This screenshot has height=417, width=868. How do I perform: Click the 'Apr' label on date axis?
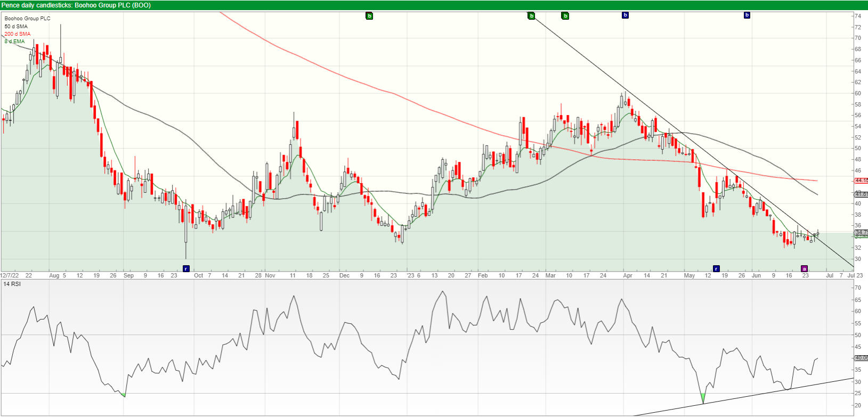click(x=628, y=275)
